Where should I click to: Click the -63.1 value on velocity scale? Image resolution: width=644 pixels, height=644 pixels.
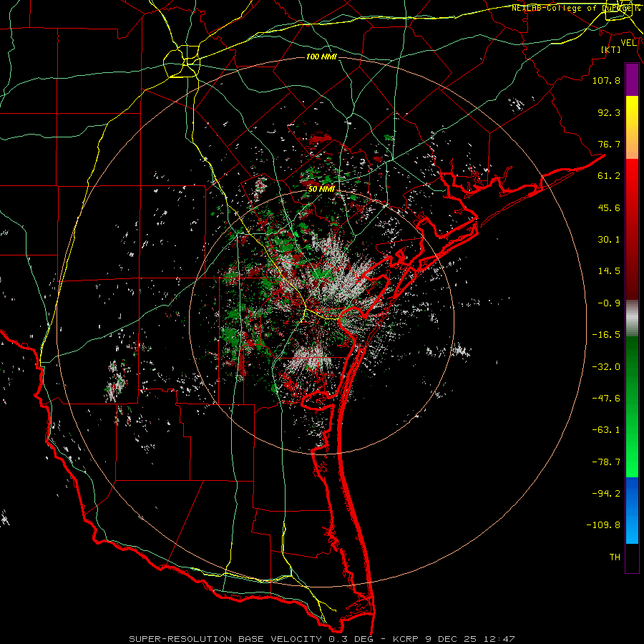[606, 430]
